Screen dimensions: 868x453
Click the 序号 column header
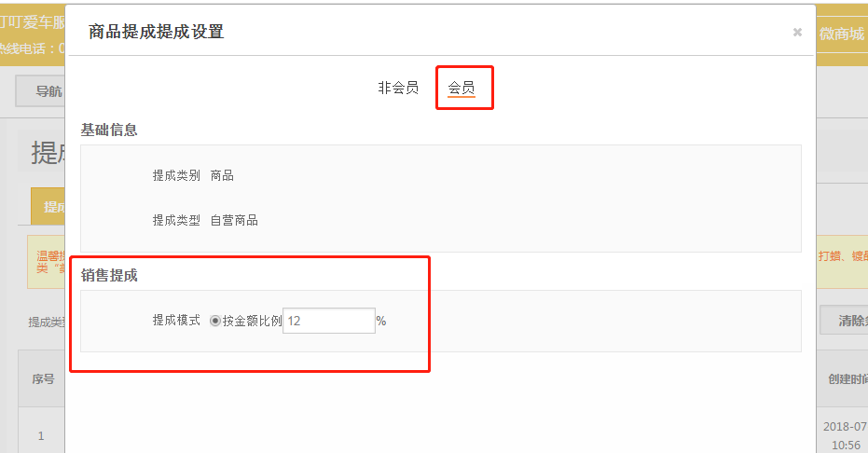(43, 379)
